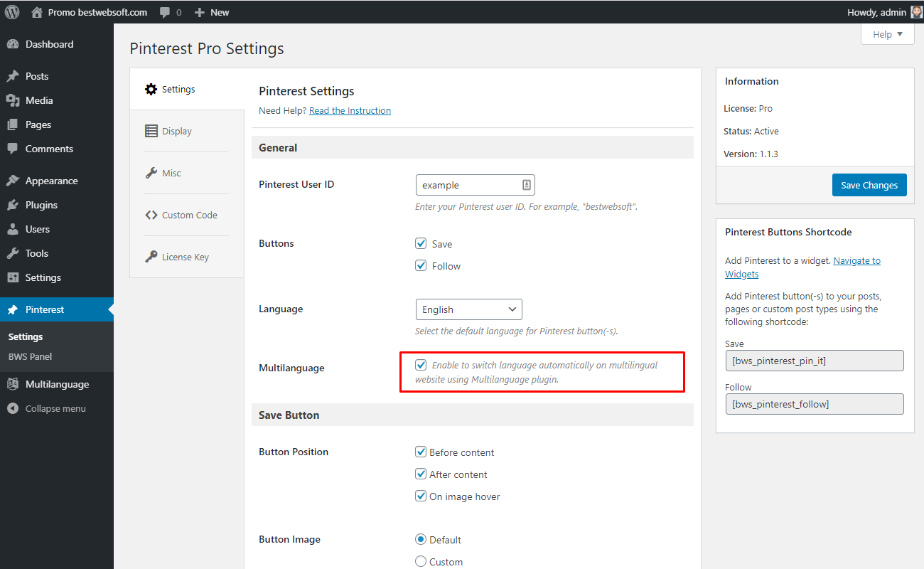Viewport: 924px width, 569px height.
Task: Click the Pages icon in sidebar
Action: 13,124
